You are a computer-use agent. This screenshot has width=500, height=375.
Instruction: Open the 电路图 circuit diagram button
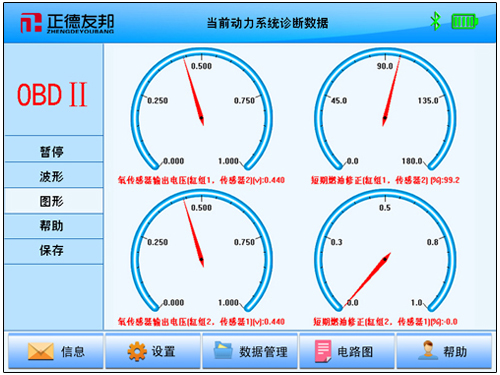point(347,352)
